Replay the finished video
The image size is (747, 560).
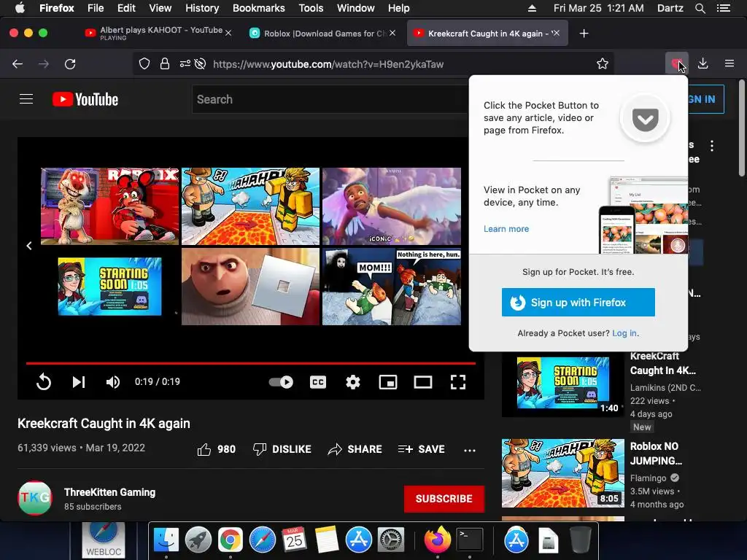click(43, 382)
